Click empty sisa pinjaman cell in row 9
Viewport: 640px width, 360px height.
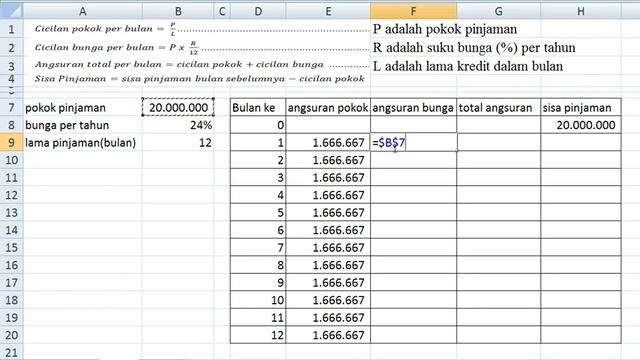[580, 142]
